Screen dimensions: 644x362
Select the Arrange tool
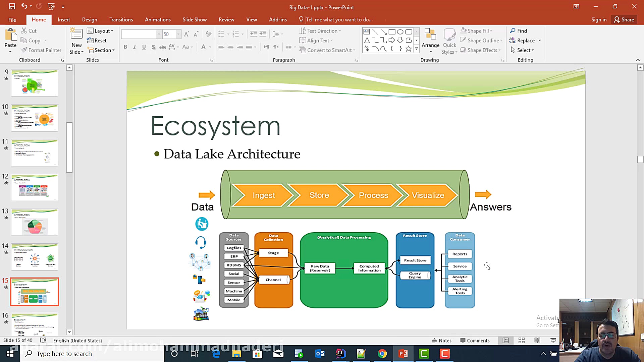(430, 40)
